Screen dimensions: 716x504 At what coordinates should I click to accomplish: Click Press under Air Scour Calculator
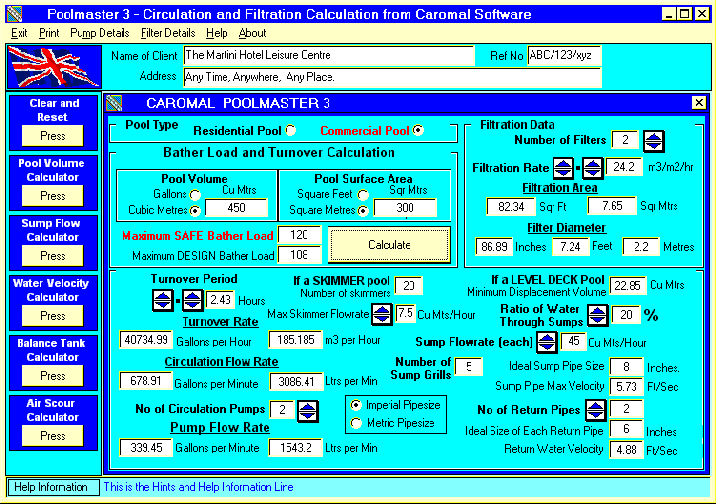(x=53, y=436)
